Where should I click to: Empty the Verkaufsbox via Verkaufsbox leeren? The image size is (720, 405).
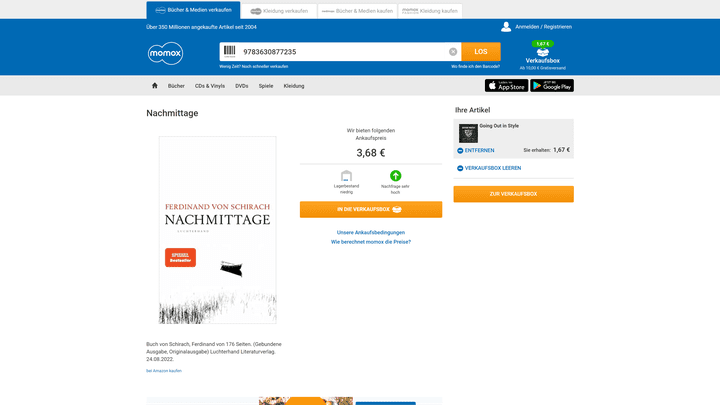[x=489, y=168]
